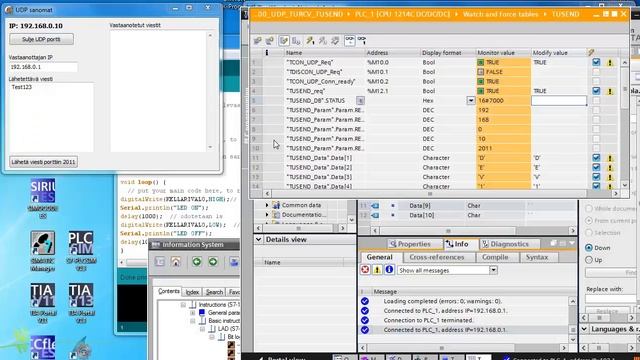Toggle the error messages filter icon in Info
Image resolution: width=640 pixels, height=360 pixels.
(365, 270)
